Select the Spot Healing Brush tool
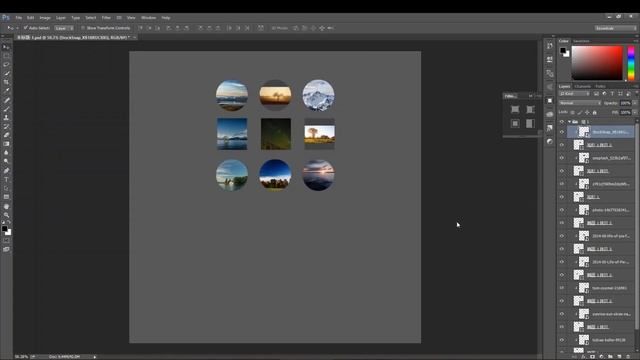Viewport: 640px width, 360px height. point(6,100)
